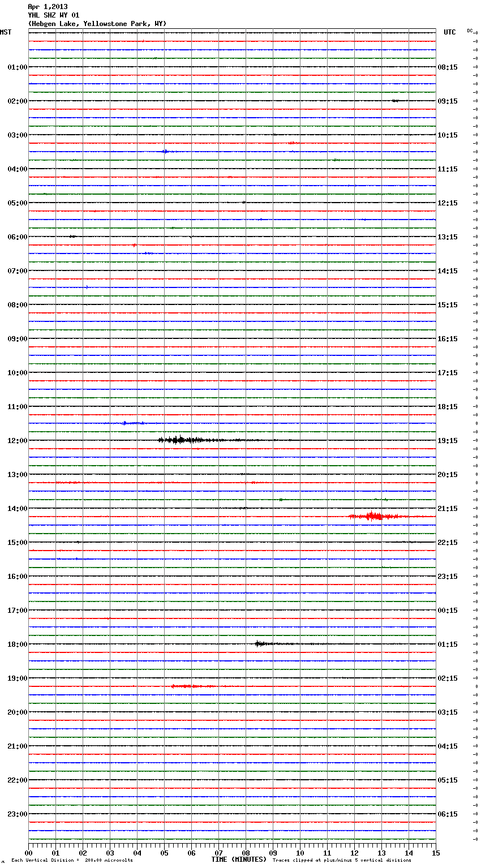Select the 23:00 MST time label

(x=17, y=814)
